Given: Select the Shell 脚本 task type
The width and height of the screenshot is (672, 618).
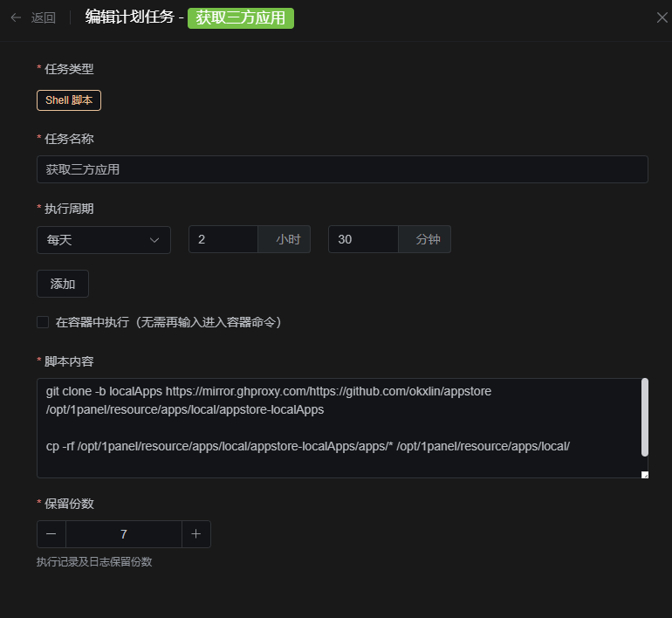Looking at the screenshot, I should [69, 100].
